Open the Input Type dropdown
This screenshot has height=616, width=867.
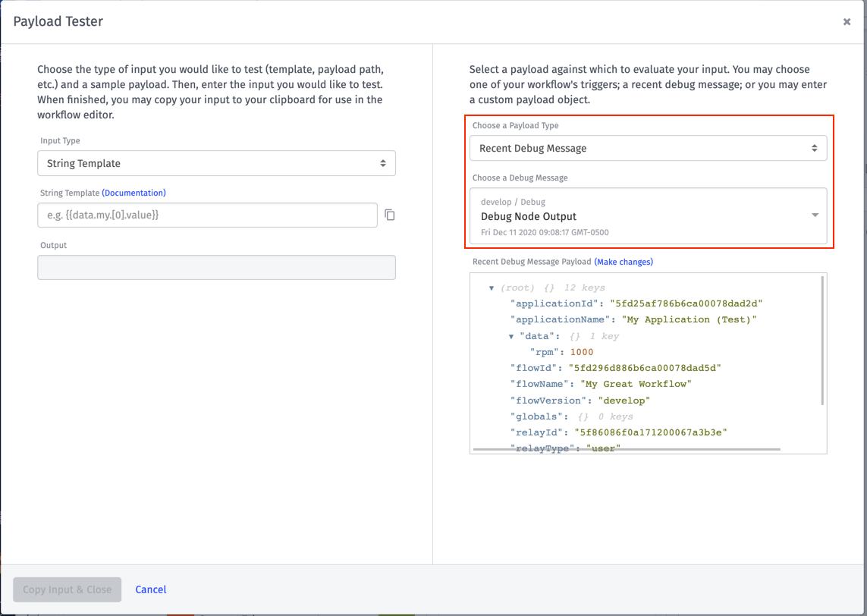coord(216,163)
